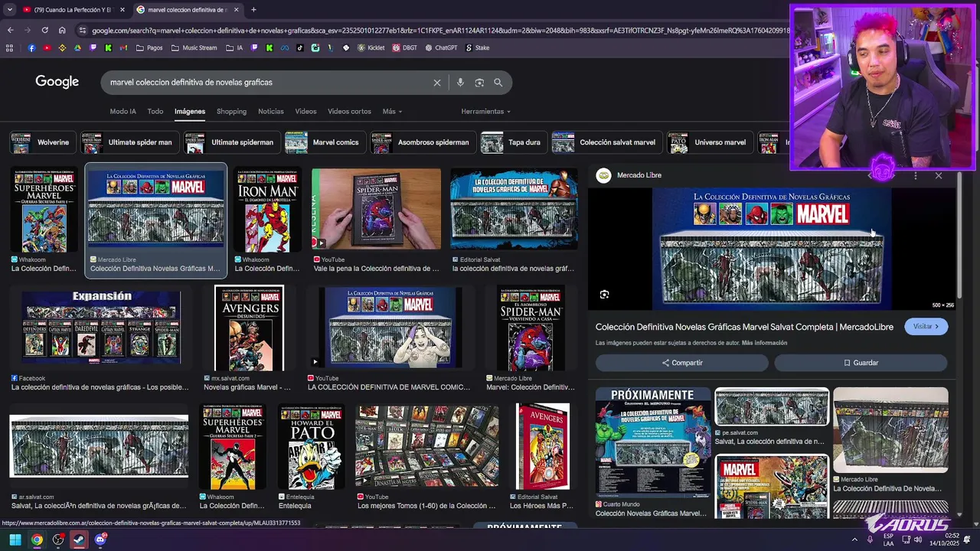Image resolution: width=980 pixels, height=551 pixels.
Task: Switch to Modo IA tab
Action: point(122,112)
